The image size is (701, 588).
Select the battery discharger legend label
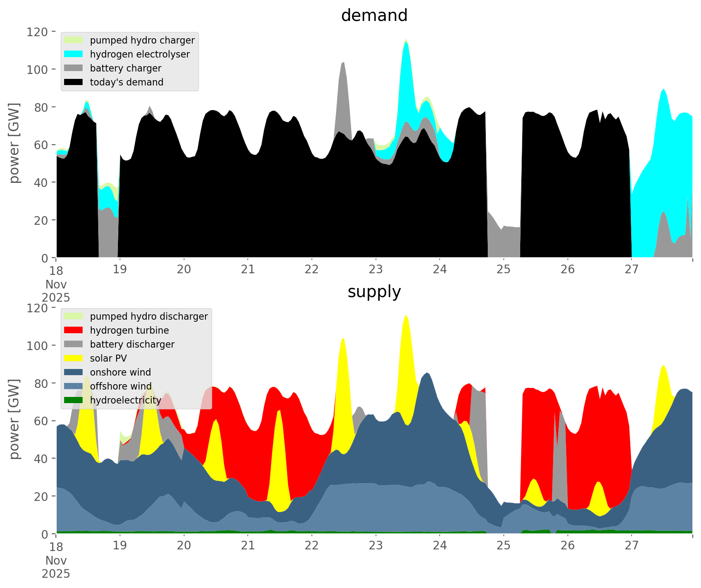pos(132,344)
